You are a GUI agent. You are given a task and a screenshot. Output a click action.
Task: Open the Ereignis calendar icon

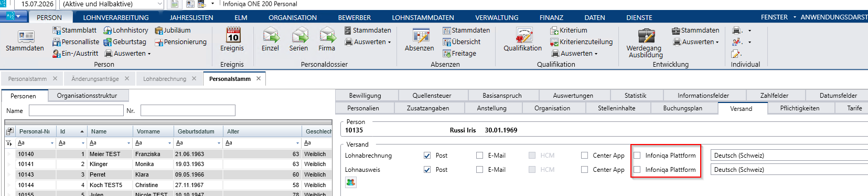point(232,39)
